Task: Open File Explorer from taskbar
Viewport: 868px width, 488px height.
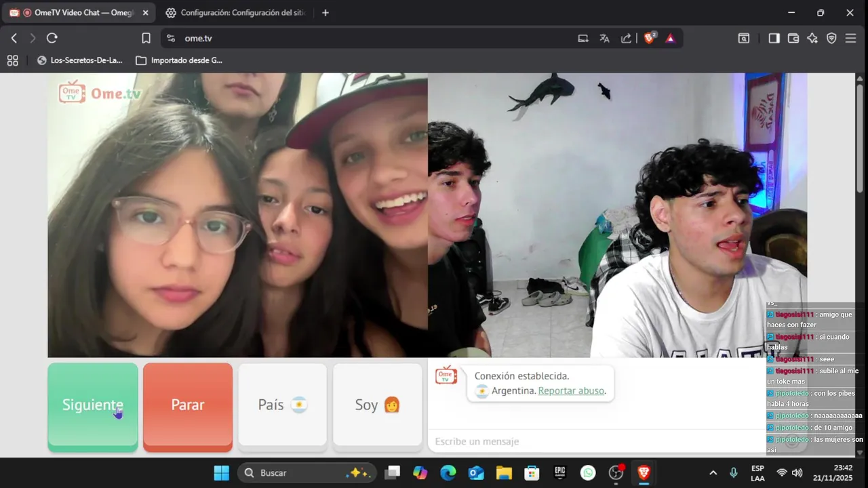Action: click(x=504, y=473)
